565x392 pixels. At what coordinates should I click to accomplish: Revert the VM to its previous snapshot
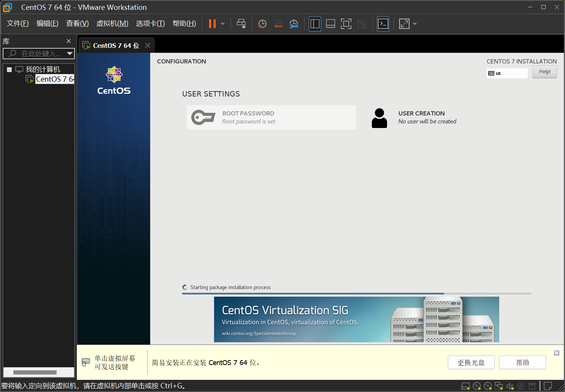coord(278,24)
